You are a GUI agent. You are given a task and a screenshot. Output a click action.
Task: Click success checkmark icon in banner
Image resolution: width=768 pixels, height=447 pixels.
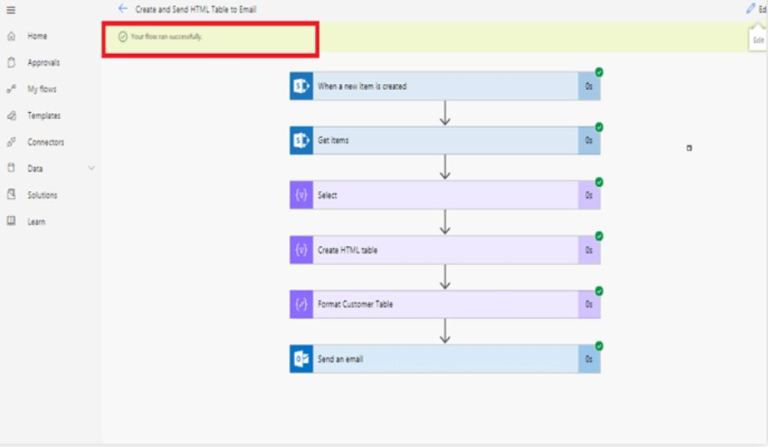pos(122,37)
